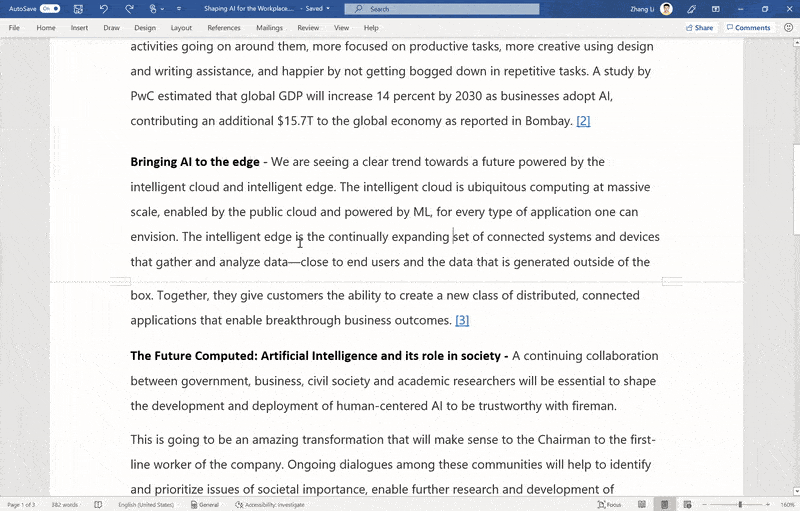Click the 160% zoom level

[787, 505]
